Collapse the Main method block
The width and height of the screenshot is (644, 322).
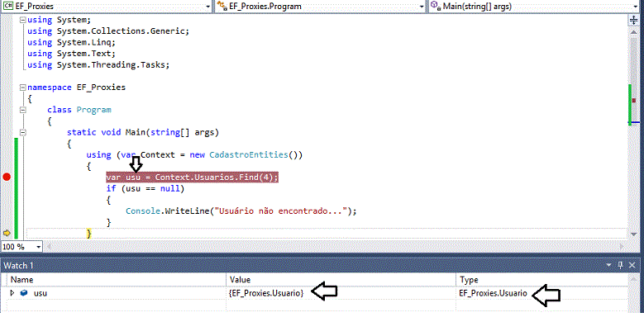pyautogui.click(x=23, y=132)
